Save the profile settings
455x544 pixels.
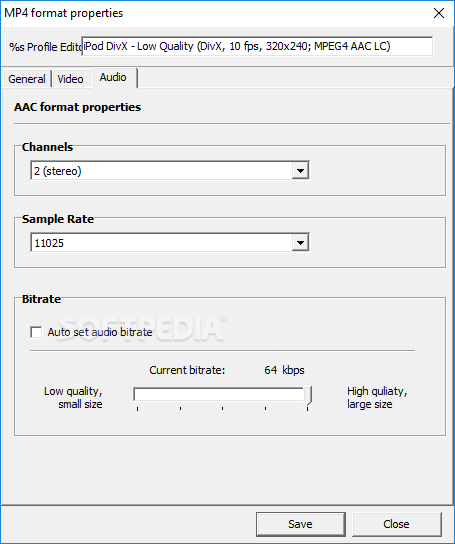click(301, 524)
